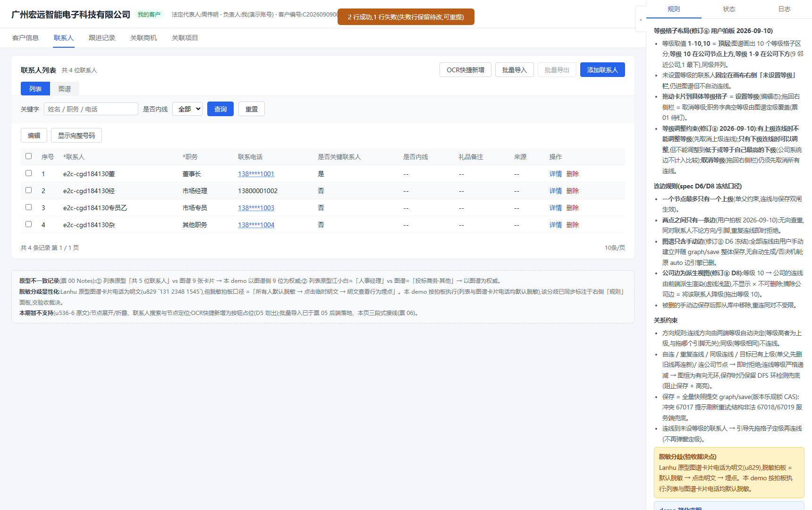
Task: Delete contact e2c-cgd184130专员乙
Action: pos(573,208)
